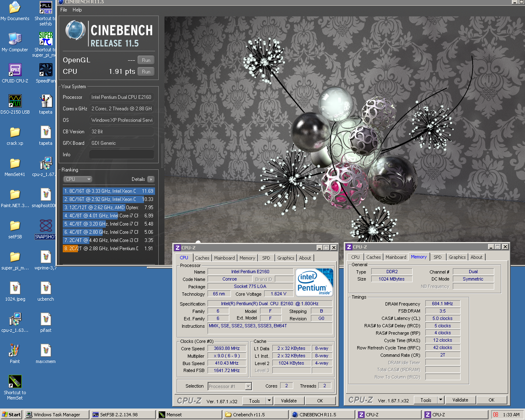Viewport: 525px width, 420px height.
Task: Select ranking entry 1 scoring 11.69
Action: pyautogui.click(x=109, y=191)
